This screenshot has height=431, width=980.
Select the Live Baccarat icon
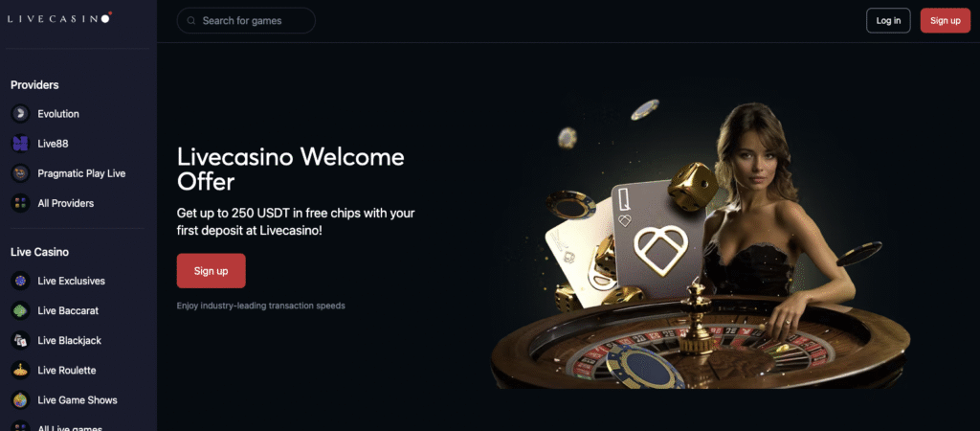(x=21, y=310)
